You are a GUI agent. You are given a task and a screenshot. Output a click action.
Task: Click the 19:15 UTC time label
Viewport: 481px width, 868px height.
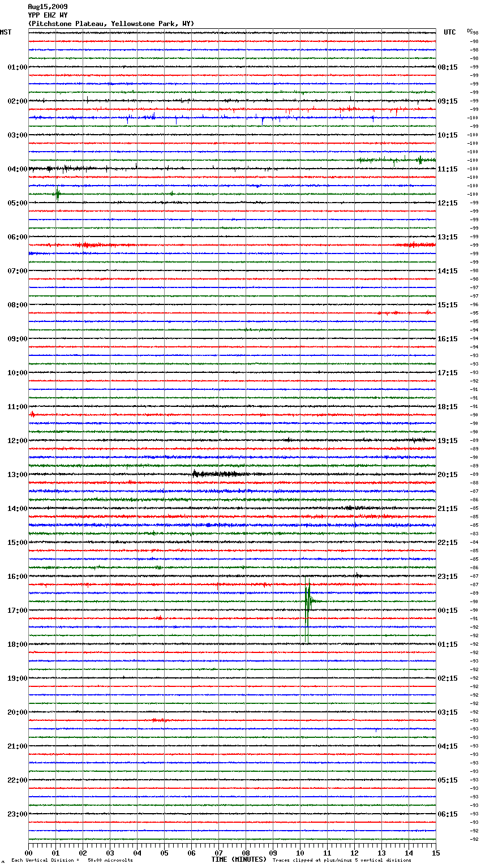448,441
